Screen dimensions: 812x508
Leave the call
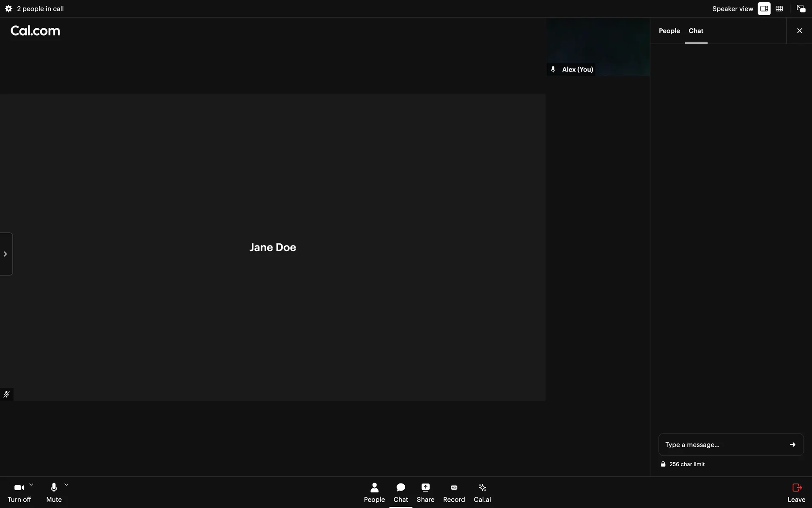[796, 492]
